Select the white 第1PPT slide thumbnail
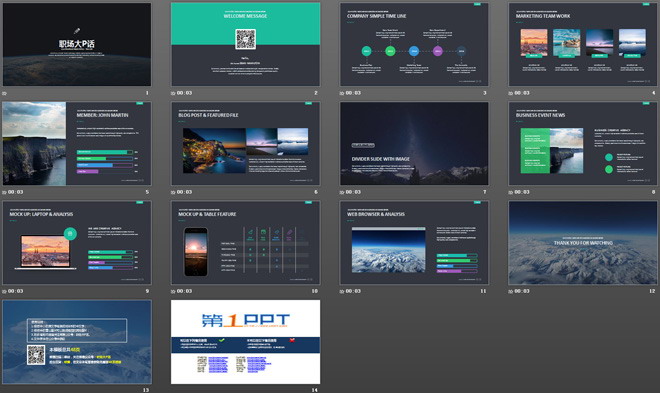 (245, 342)
